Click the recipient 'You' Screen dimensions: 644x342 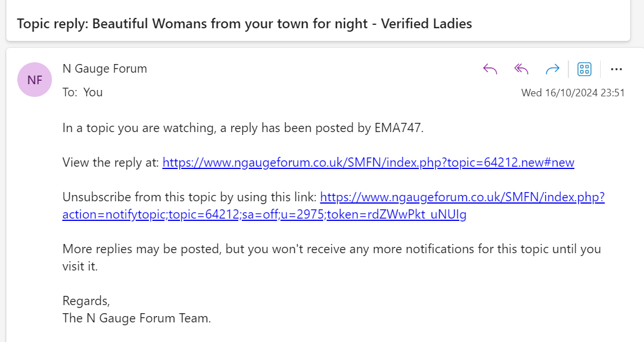pos(93,92)
